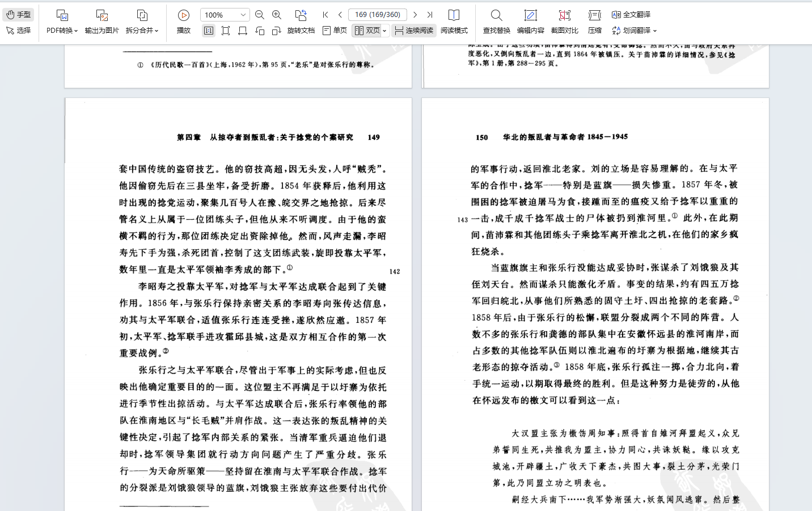This screenshot has height=511, width=812.
Task: Click the 旋转文档 label
Action: (x=301, y=31)
